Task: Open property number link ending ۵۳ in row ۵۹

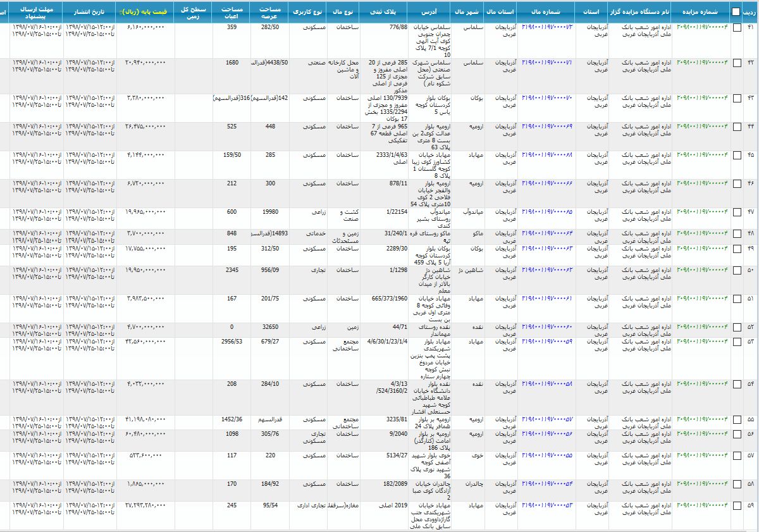Action: coord(548,505)
